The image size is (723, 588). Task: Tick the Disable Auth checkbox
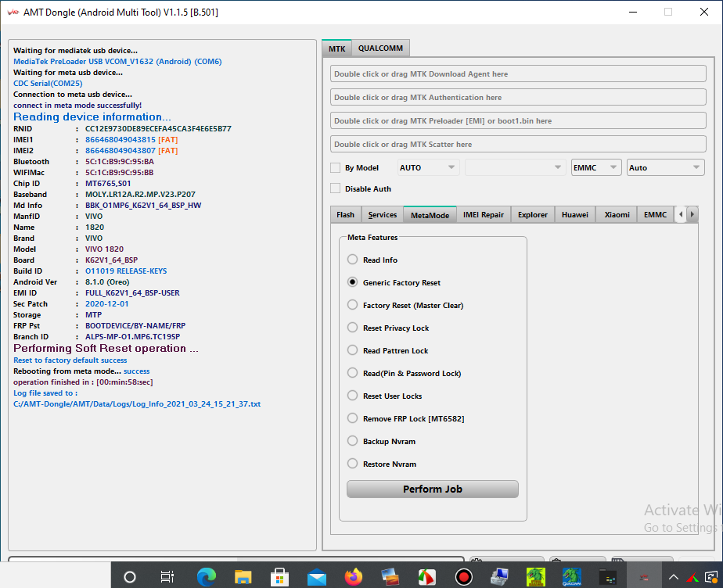[336, 188]
